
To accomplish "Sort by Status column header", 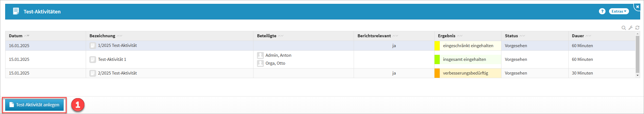I will (511, 36).
